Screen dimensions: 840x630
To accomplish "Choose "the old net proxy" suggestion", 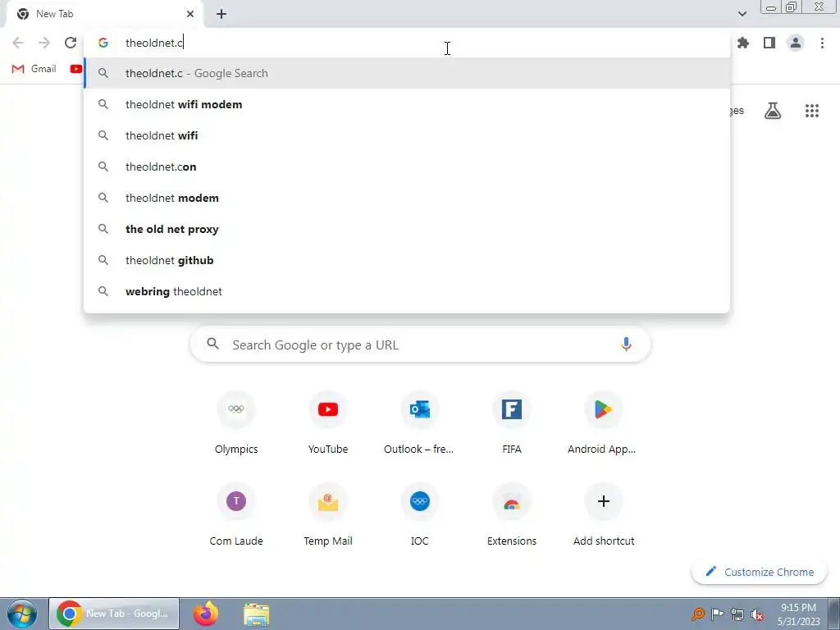I will tap(407, 230).
